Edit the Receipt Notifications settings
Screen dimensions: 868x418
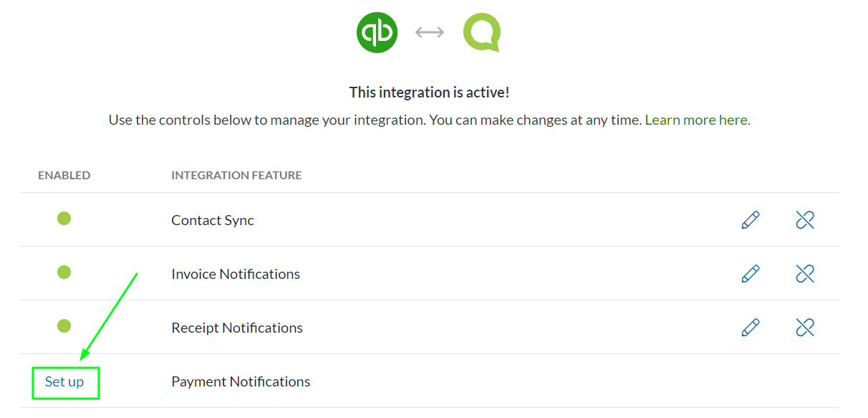click(x=751, y=328)
